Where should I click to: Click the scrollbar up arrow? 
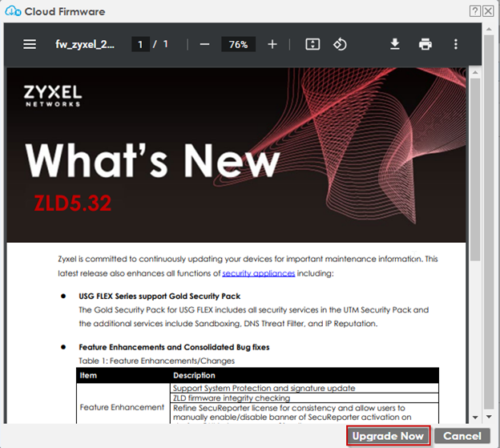(475, 73)
